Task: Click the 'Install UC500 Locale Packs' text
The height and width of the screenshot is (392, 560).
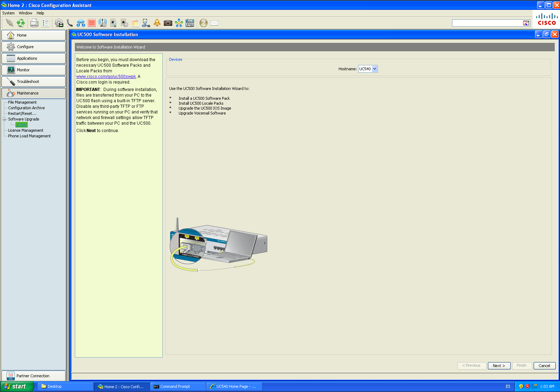Action: pos(201,103)
